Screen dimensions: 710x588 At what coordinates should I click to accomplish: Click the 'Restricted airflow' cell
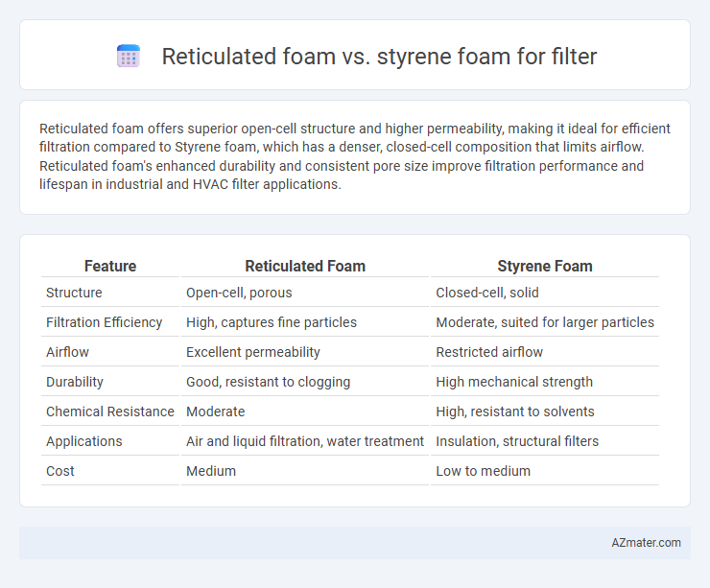coord(489,352)
